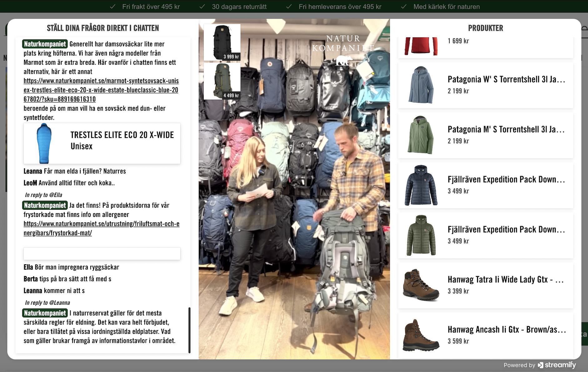Select the black backpack thumbnail priced 3 999 kr
Image resolution: width=588 pixels, height=372 pixels.
tap(222, 42)
